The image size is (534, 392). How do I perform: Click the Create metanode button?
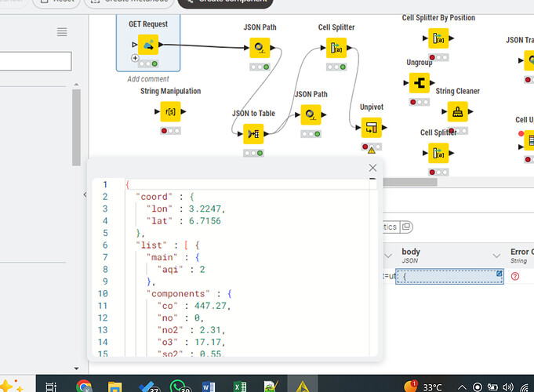129,2
